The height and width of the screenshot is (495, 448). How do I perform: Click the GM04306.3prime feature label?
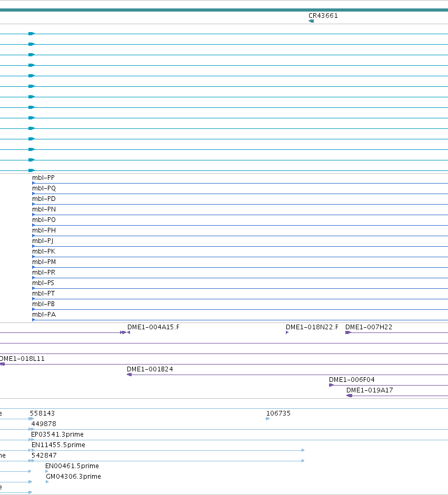click(x=73, y=477)
